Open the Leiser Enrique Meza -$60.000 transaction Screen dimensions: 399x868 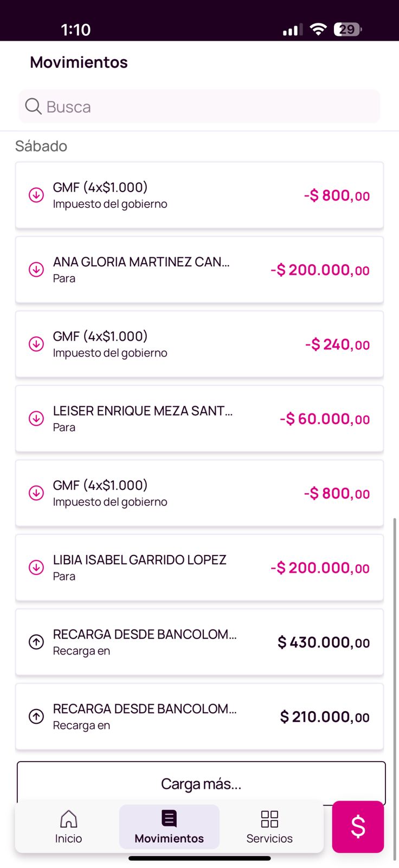pyautogui.click(x=200, y=418)
